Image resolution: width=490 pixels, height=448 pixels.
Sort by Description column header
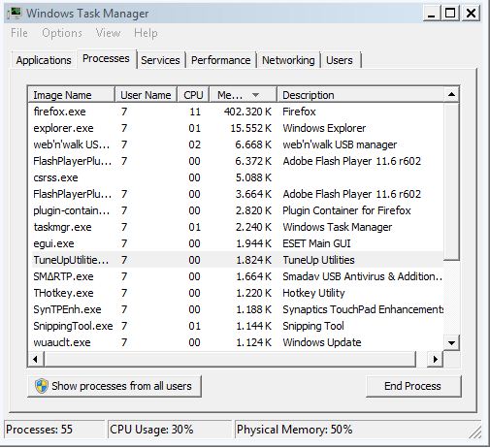(x=361, y=95)
